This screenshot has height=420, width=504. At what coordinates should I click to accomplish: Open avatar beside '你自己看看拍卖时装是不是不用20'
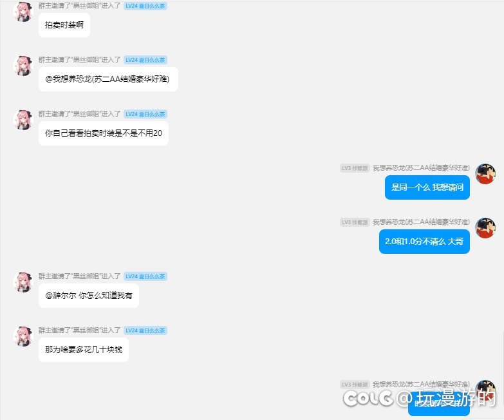[x=23, y=120]
